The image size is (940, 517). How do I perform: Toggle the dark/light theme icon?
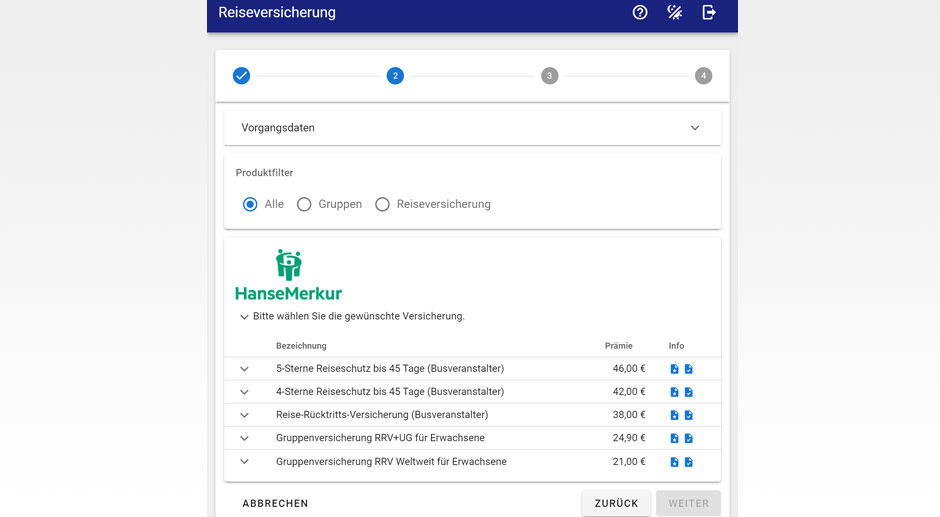point(675,13)
